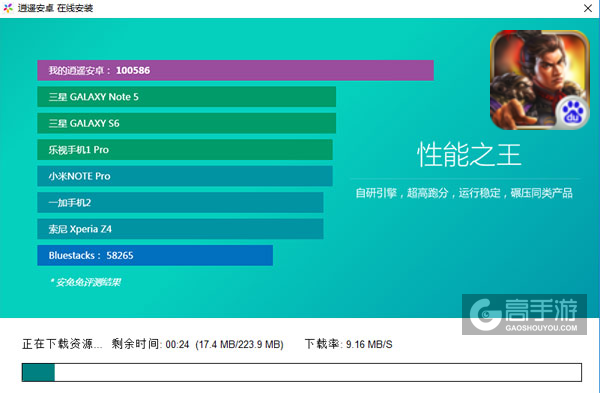This screenshot has height=393, width=600.
Task: Click the 小米NOTE Pro bar
Action: [x=185, y=176]
